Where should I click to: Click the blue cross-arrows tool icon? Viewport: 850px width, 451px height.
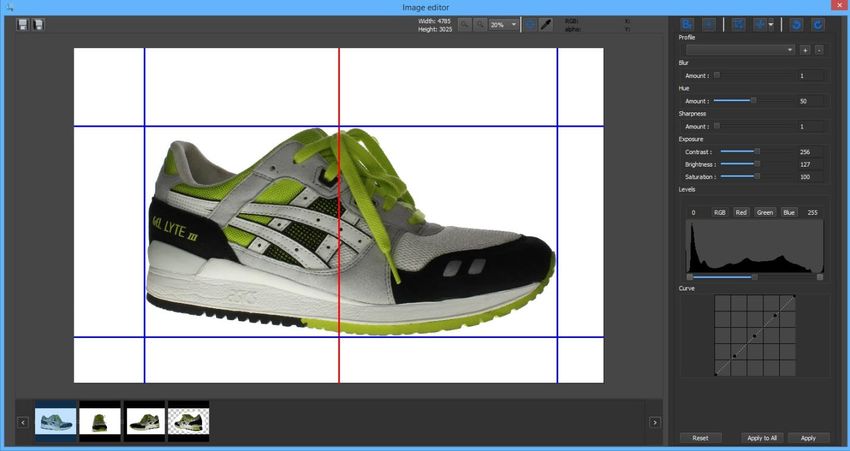tap(760, 24)
